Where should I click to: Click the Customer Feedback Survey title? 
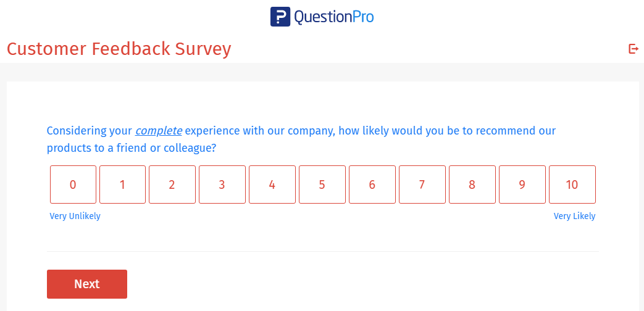119,49
